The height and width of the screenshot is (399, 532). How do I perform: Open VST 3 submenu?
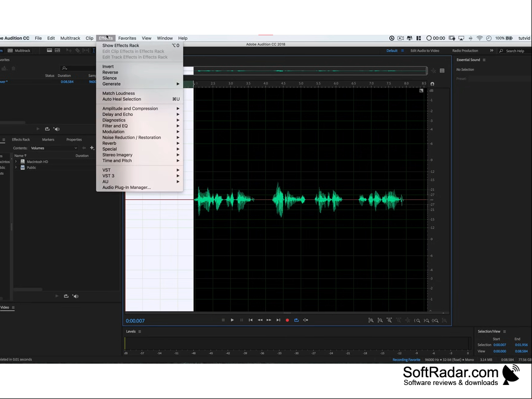[140, 176]
